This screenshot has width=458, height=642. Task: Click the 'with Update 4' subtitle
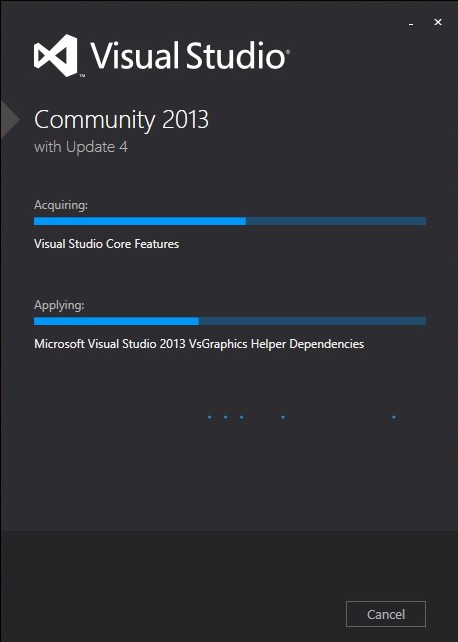point(81,147)
